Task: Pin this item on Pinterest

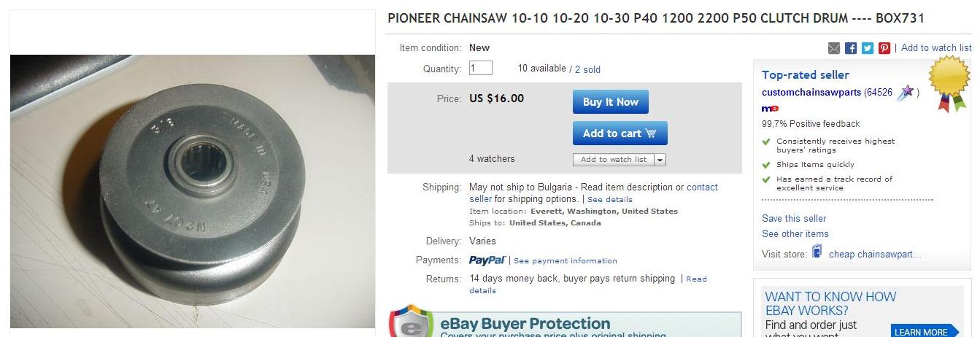Action: point(884,48)
